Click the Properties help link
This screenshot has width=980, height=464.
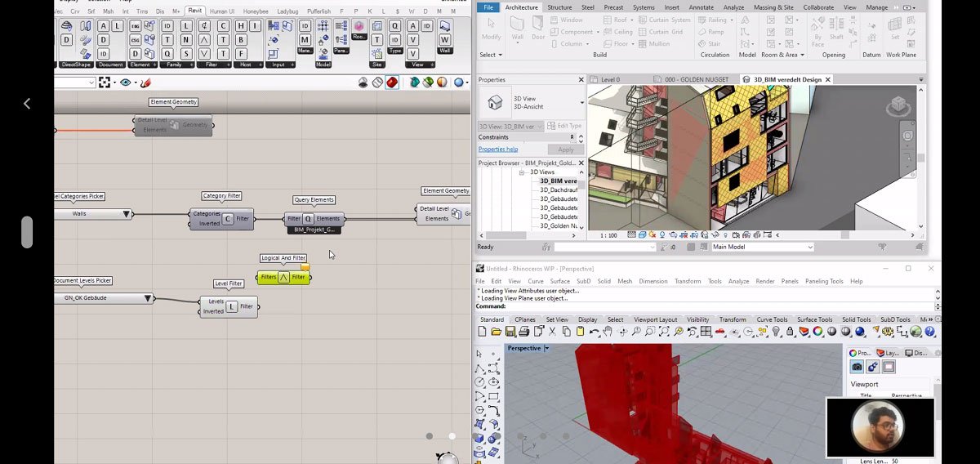[x=497, y=149]
